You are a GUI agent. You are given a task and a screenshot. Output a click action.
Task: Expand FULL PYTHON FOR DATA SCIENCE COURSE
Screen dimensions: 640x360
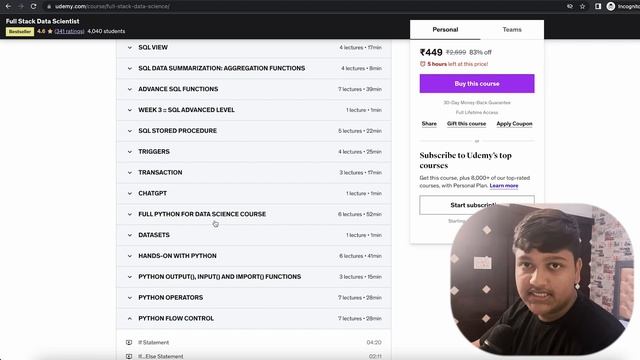pos(253,214)
